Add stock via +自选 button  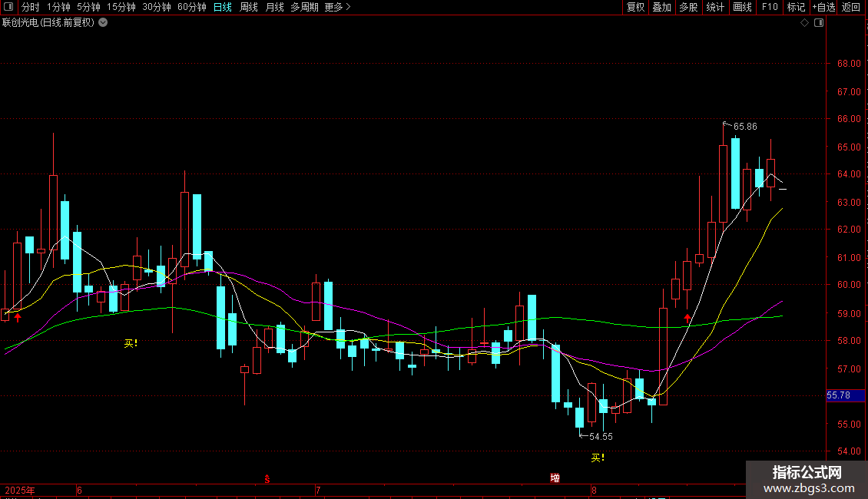click(x=823, y=7)
